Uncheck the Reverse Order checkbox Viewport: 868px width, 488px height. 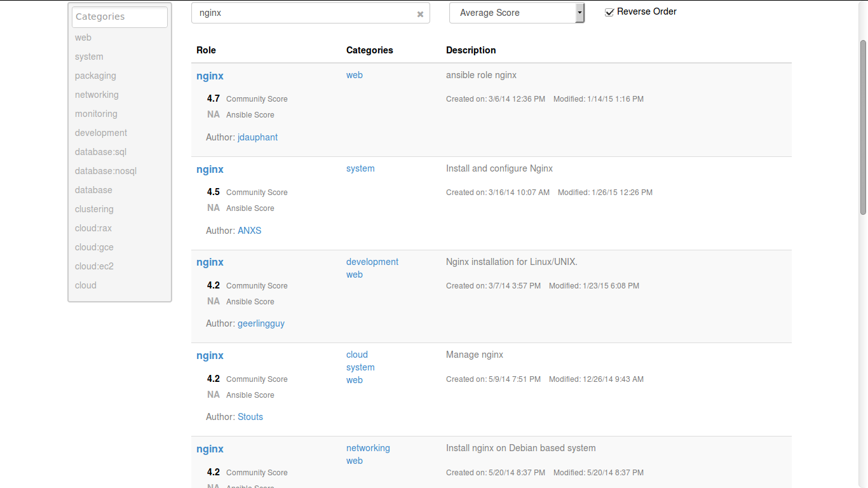(609, 12)
